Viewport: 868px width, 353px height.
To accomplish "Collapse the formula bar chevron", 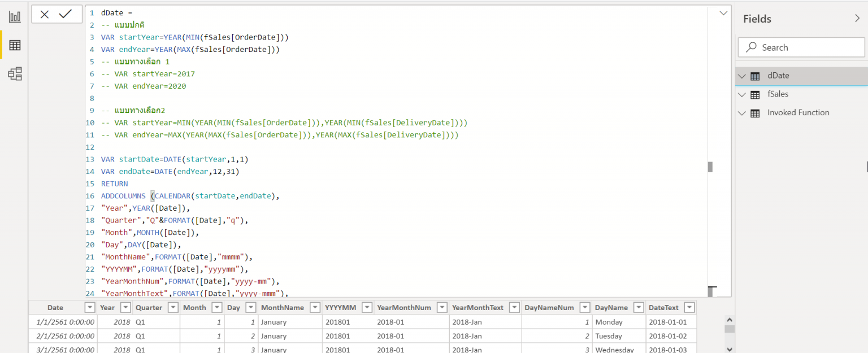I will 723,13.
